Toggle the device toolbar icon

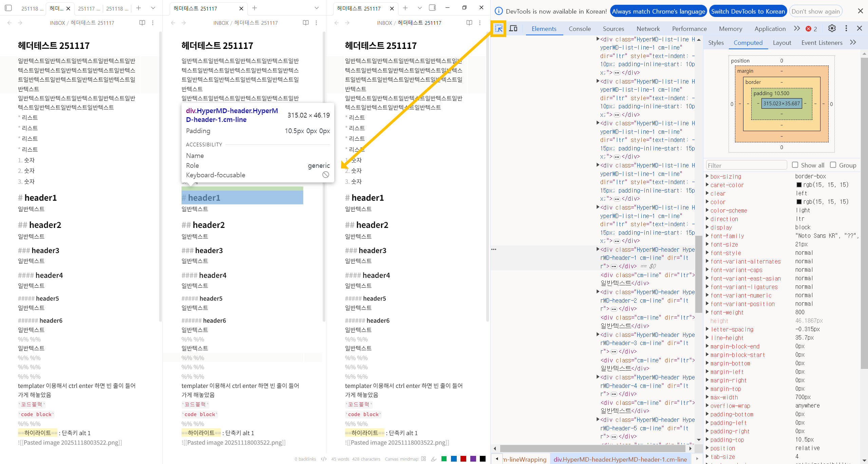coord(513,29)
